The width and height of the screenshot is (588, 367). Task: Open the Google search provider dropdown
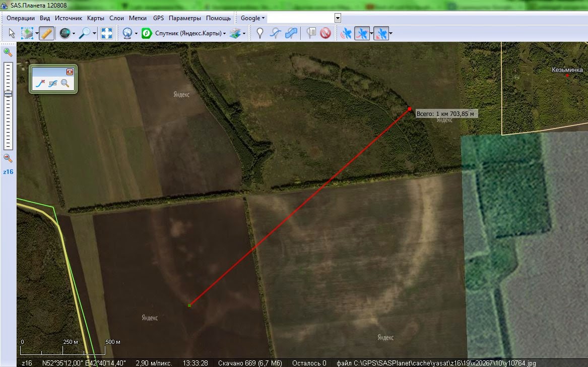click(252, 18)
